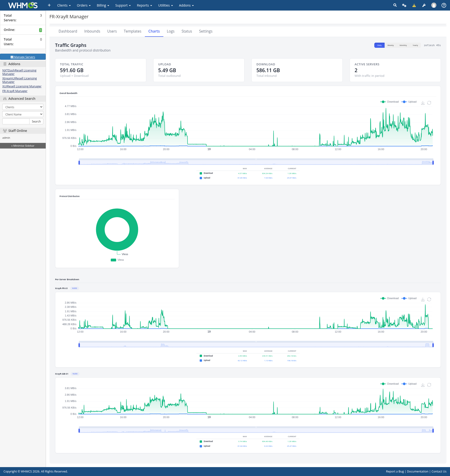Select the Weekly time range

(390, 45)
